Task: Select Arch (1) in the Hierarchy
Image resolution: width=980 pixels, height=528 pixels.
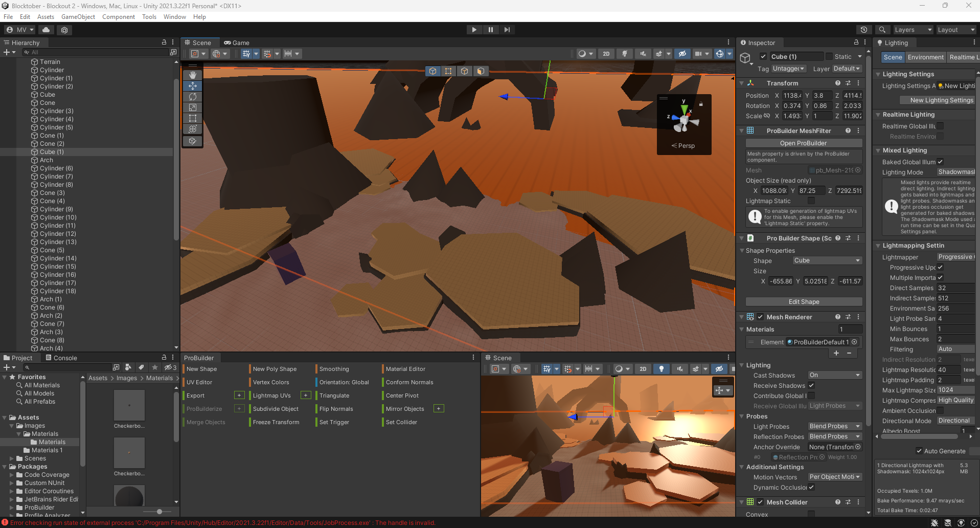Action: [x=51, y=299]
